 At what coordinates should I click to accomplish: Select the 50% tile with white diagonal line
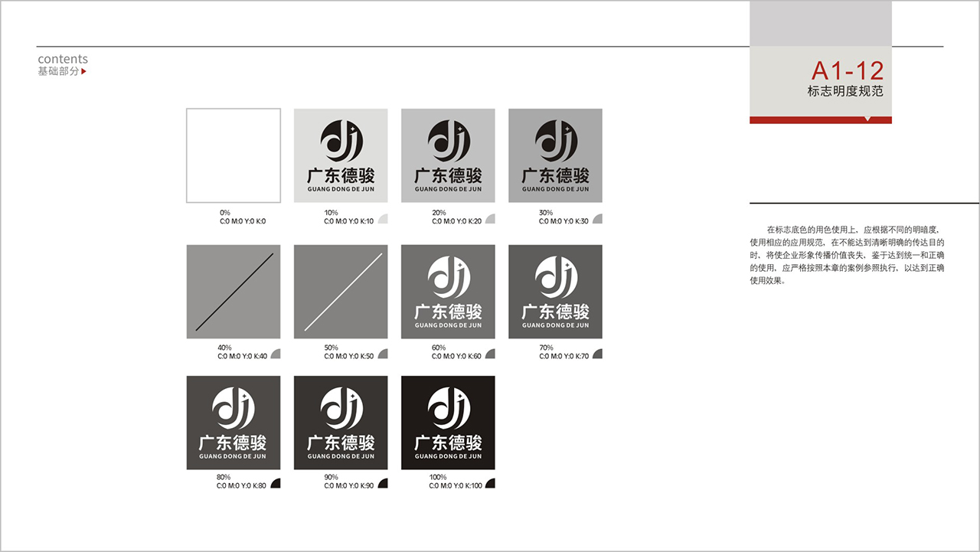click(341, 292)
